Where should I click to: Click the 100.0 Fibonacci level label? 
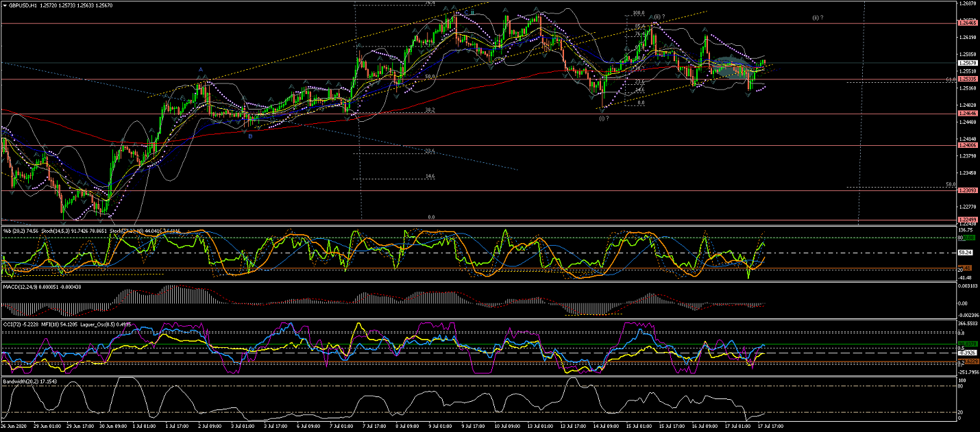[x=639, y=13]
